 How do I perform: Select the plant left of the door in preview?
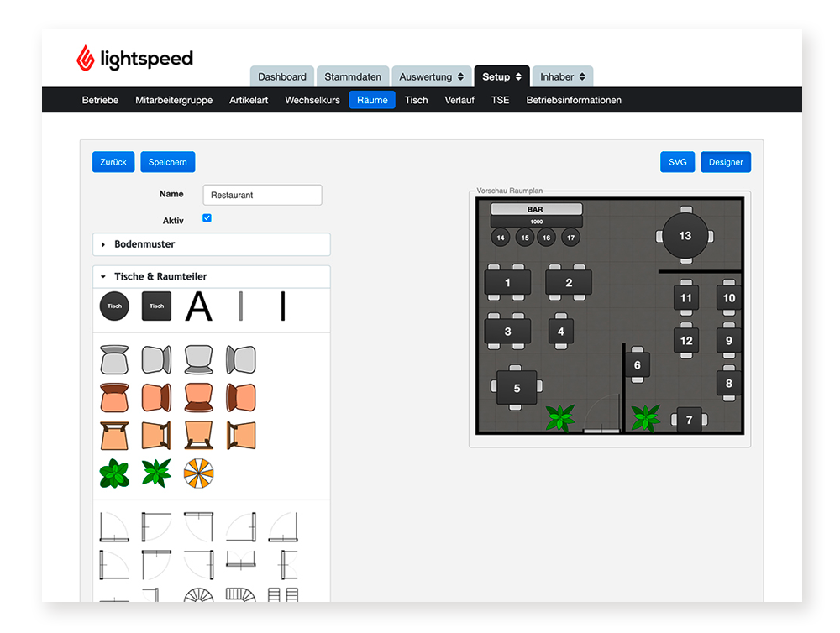pyautogui.click(x=560, y=418)
